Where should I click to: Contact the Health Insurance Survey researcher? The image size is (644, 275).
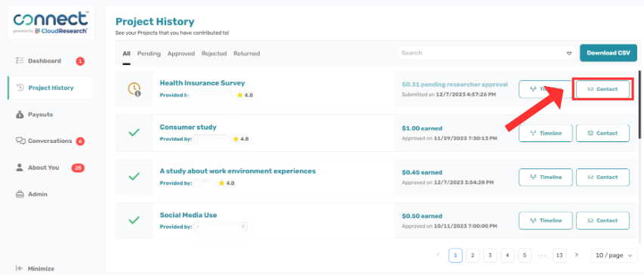pos(602,89)
